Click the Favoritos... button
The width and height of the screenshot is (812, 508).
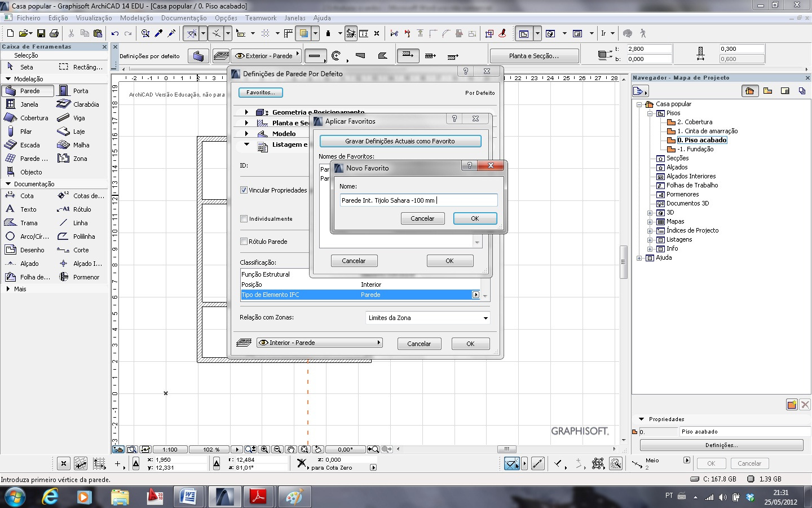click(261, 93)
